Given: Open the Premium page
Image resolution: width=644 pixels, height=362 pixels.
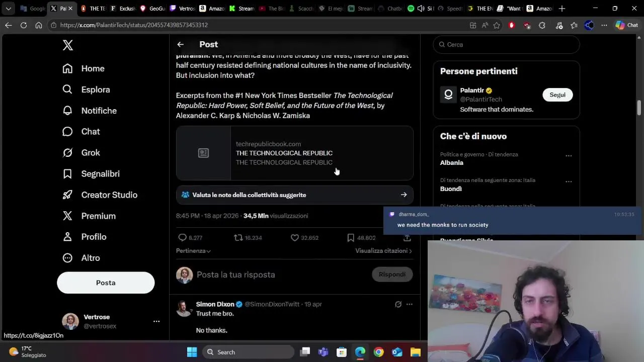Looking at the screenshot, I should tap(89, 216).
